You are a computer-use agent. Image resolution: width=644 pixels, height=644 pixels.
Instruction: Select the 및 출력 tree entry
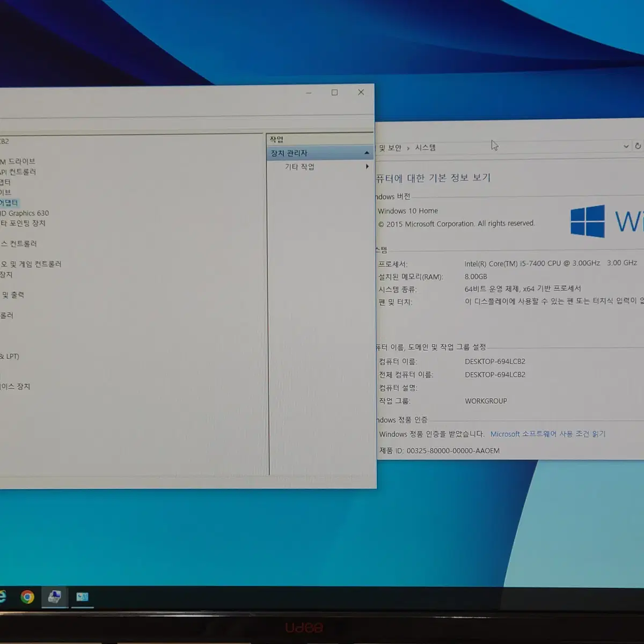(12, 295)
